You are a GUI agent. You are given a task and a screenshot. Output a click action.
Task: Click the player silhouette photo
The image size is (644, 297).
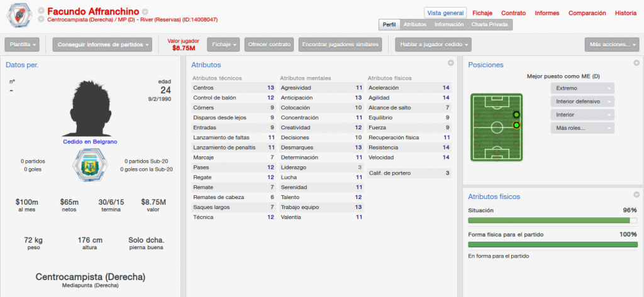click(x=87, y=109)
